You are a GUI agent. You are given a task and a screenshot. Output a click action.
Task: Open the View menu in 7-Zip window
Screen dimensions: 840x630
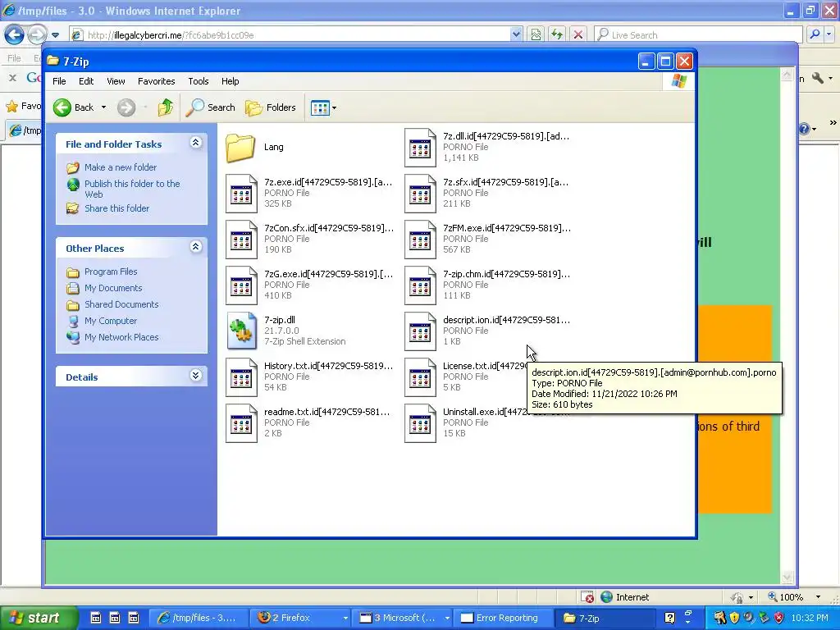click(116, 81)
